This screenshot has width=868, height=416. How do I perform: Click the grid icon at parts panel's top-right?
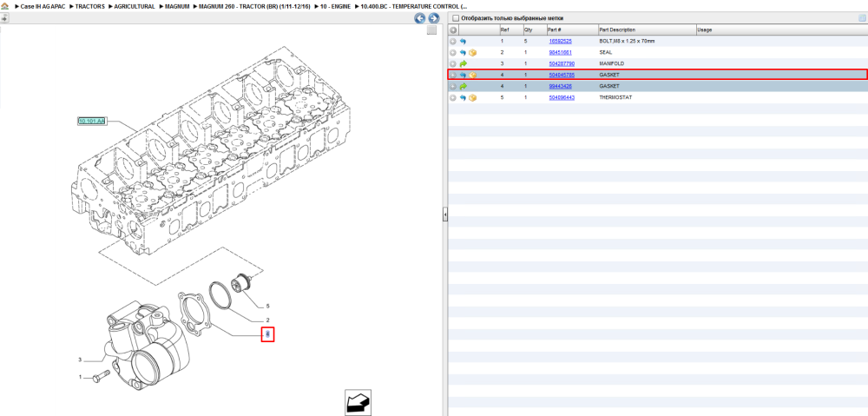pyautogui.click(x=862, y=18)
